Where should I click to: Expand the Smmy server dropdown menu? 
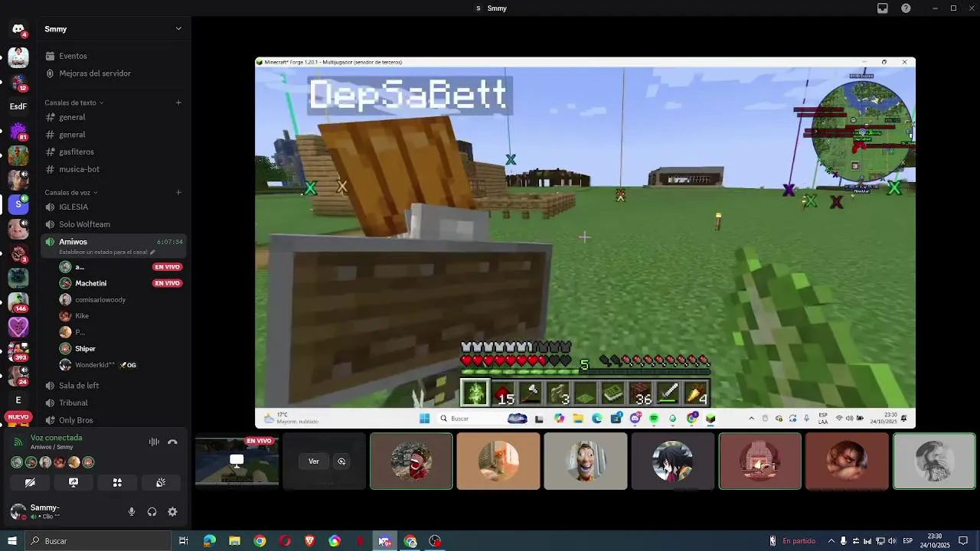pyautogui.click(x=178, y=29)
